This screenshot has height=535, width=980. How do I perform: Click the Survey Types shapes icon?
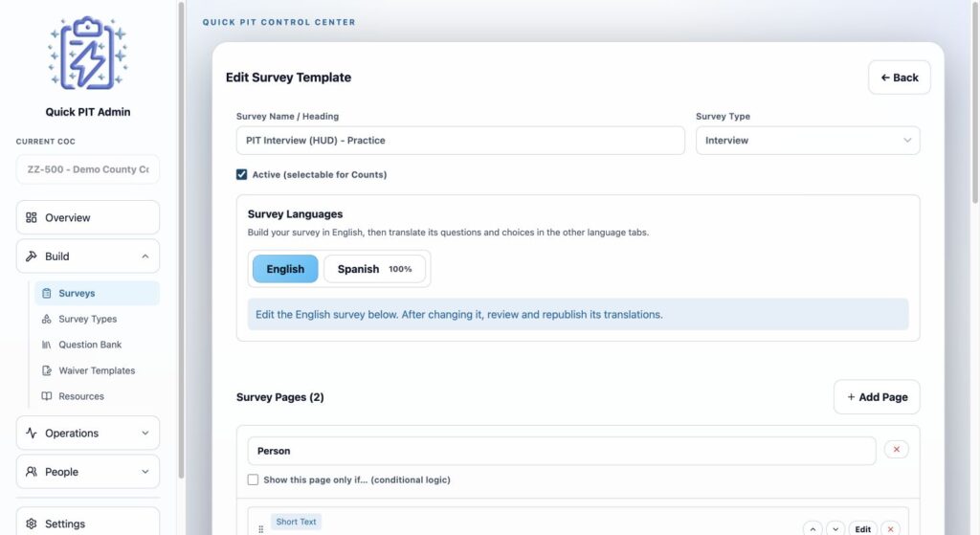tap(46, 319)
